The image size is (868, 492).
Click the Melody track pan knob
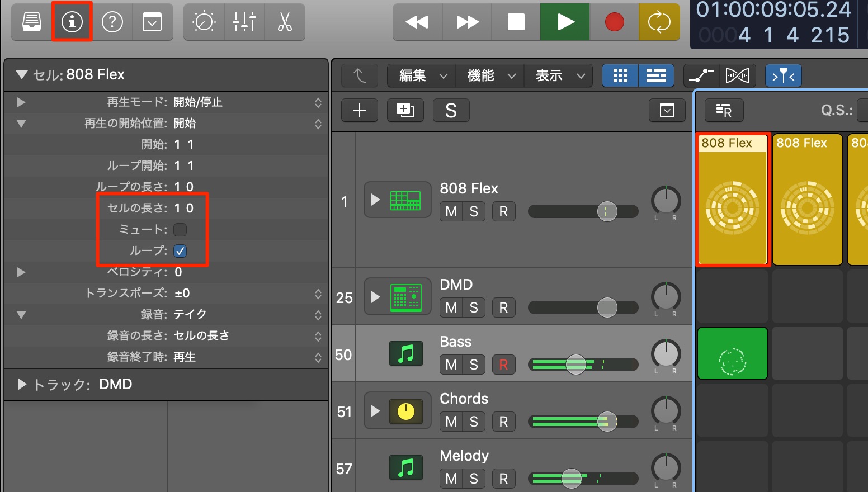pos(666,467)
